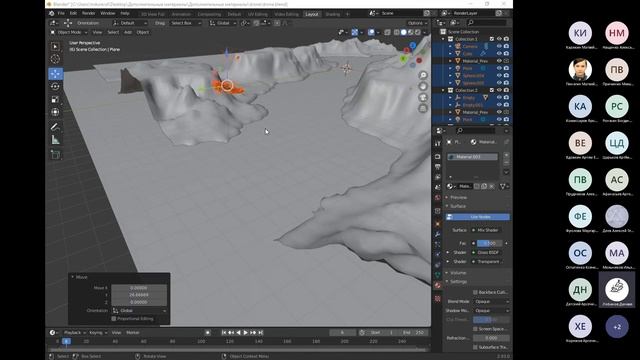Select the Add Cube tool
Screen dimensions: 640x360
pyautogui.click(x=56, y=154)
